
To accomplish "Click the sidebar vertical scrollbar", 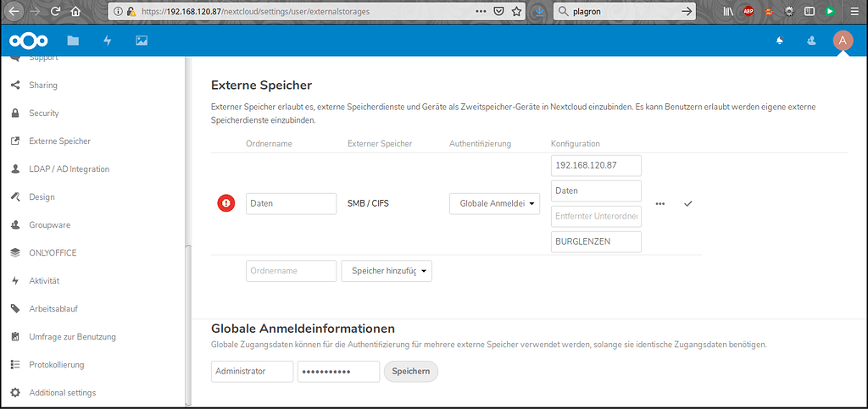I will pos(186,322).
